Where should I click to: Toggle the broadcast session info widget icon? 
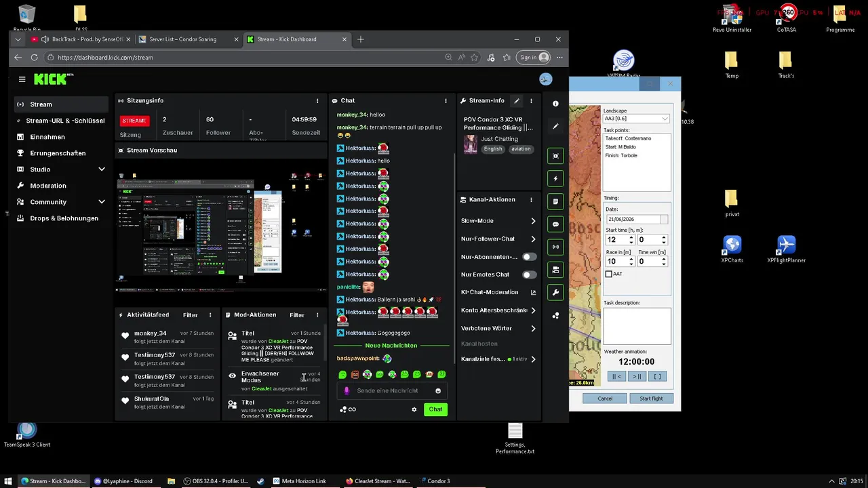click(555, 247)
